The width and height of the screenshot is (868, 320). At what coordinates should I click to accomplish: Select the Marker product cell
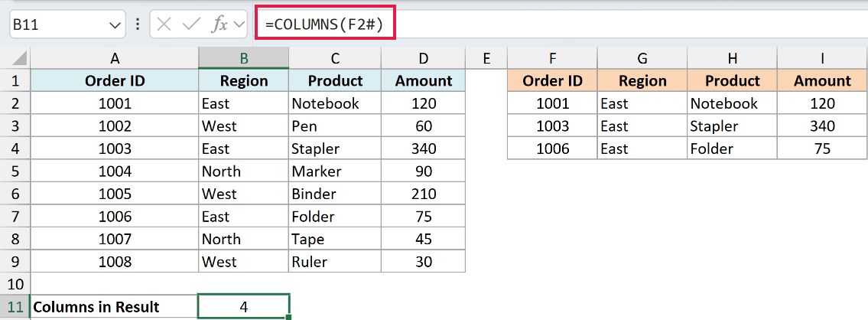[x=335, y=171]
